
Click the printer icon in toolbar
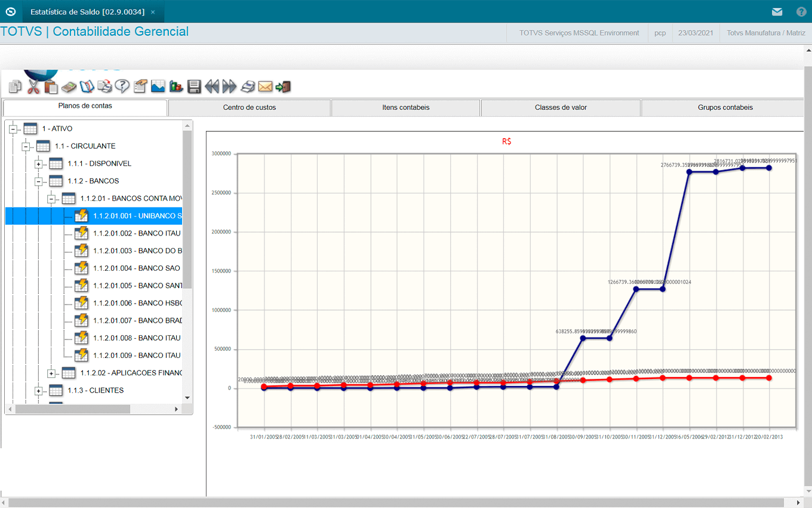[248, 87]
